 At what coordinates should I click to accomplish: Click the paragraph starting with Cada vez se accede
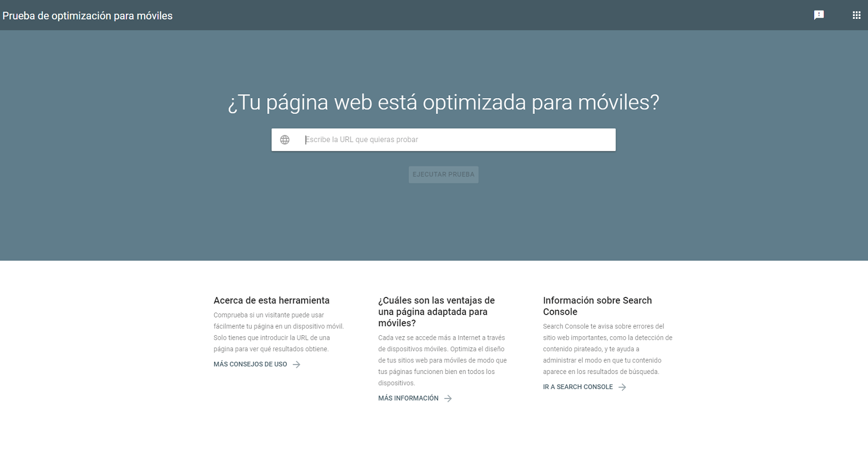point(442,360)
